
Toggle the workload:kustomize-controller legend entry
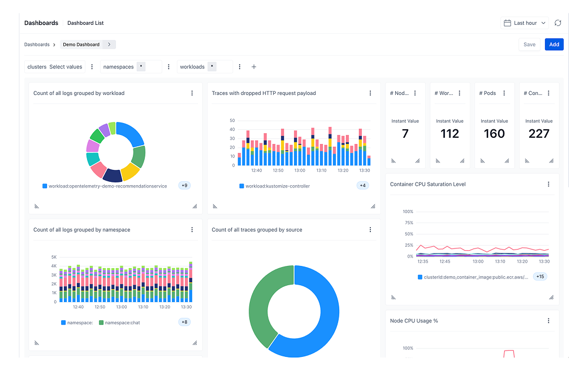click(x=275, y=186)
